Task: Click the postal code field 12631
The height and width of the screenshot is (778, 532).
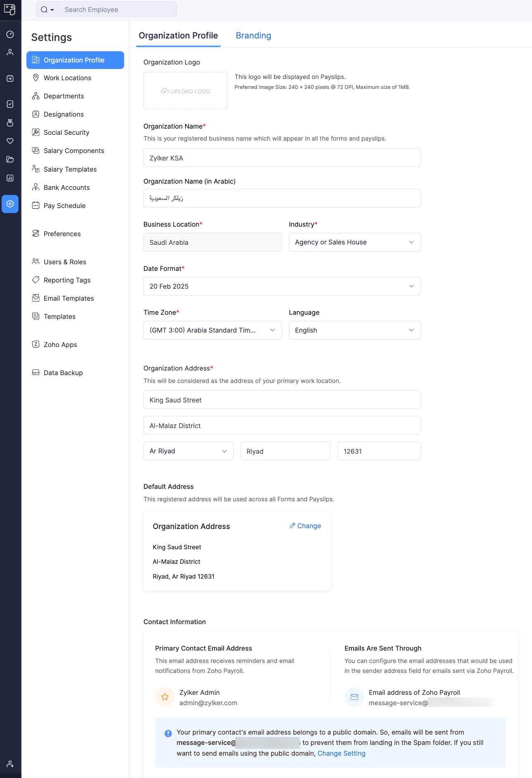Action: point(379,451)
